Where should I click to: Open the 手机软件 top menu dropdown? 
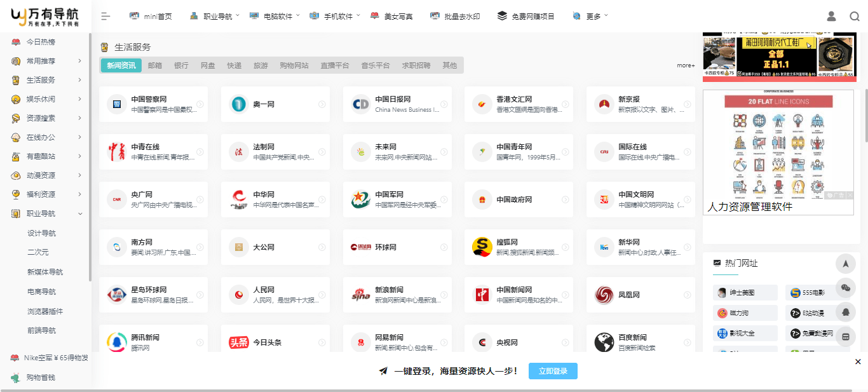pyautogui.click(x=335, y=17)
